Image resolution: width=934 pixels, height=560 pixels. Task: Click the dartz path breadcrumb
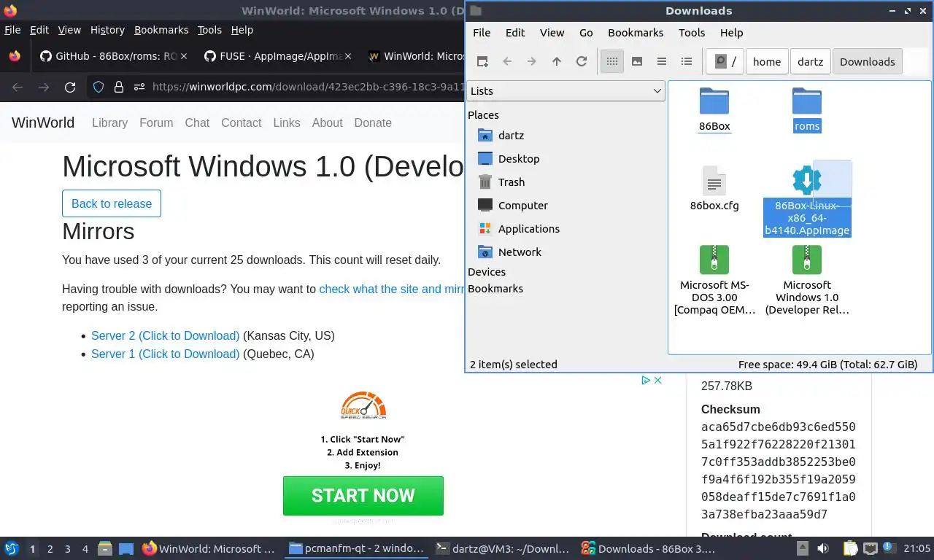pyautogui.click(x=810, y=61)
